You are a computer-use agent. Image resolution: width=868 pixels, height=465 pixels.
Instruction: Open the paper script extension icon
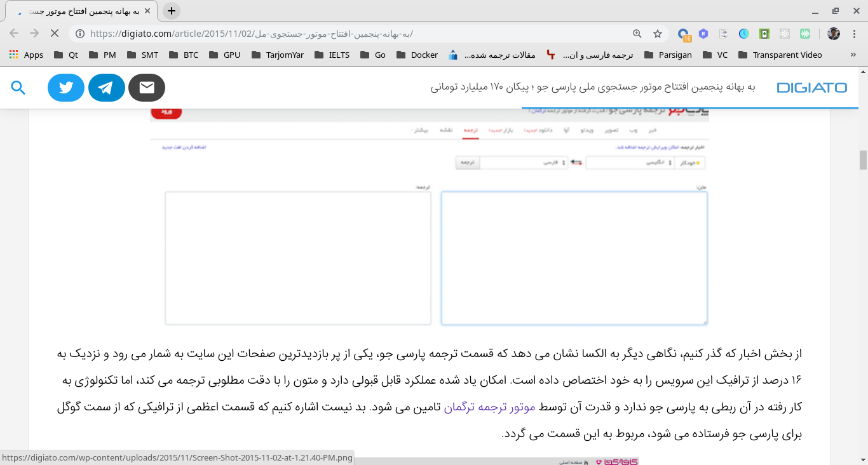pyautogui.click(x=724, y=34)
